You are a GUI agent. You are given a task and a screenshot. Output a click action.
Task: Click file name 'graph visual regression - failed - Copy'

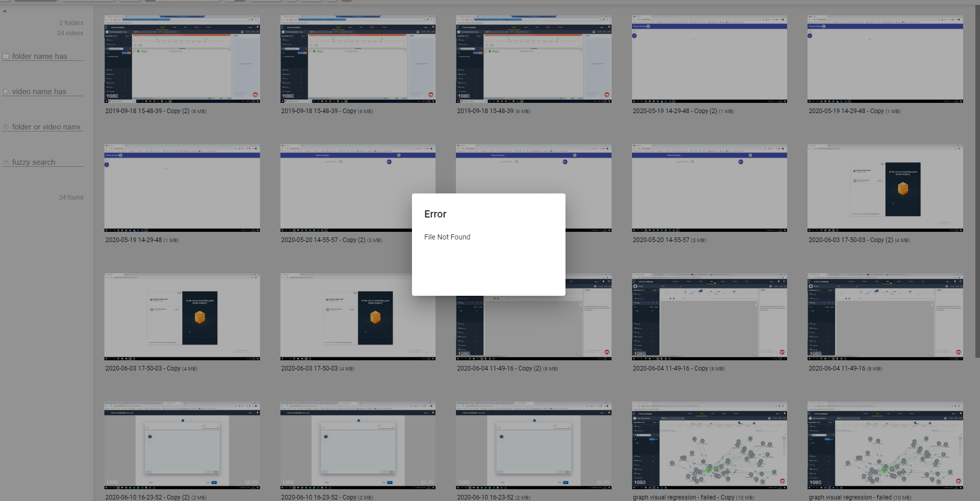(x=684, y=497)
